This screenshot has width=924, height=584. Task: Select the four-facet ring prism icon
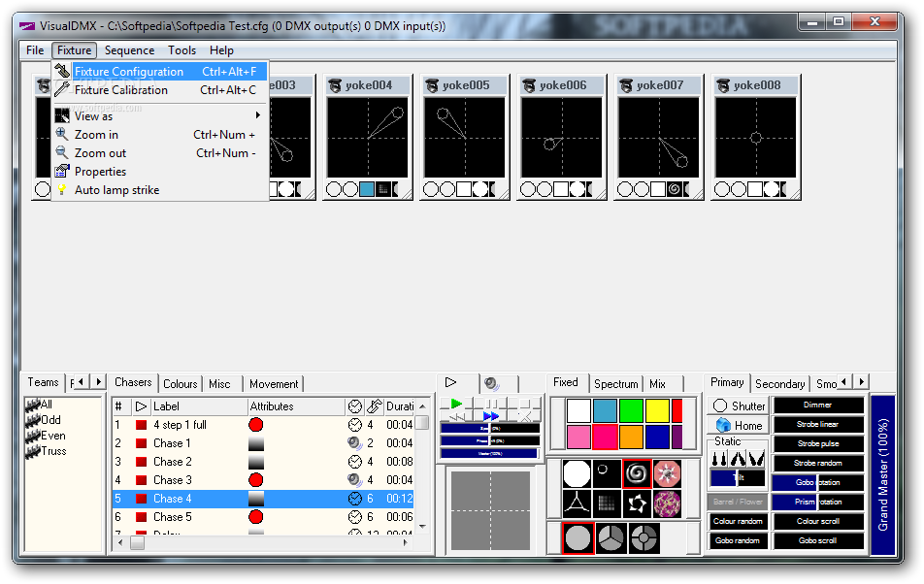coord(643,538)
